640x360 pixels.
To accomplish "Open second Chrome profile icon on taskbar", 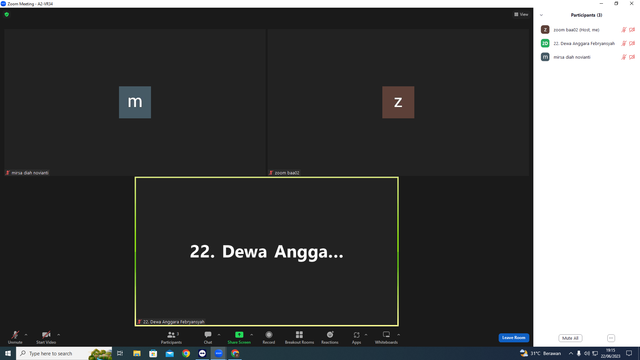I will pos(235,353).
